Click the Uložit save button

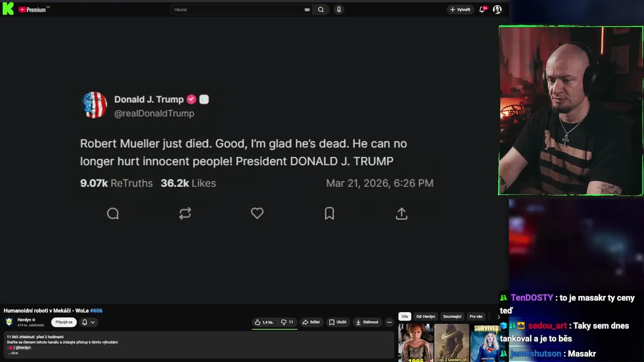(338, 322)
